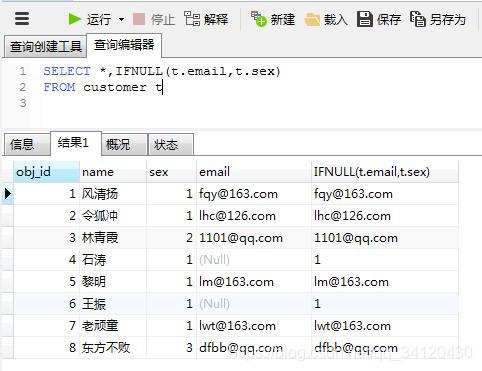This screenshot has height=371, width=482.
Task: Click email cell dfbb@qq.com
Action: click(x=254, y=348)
